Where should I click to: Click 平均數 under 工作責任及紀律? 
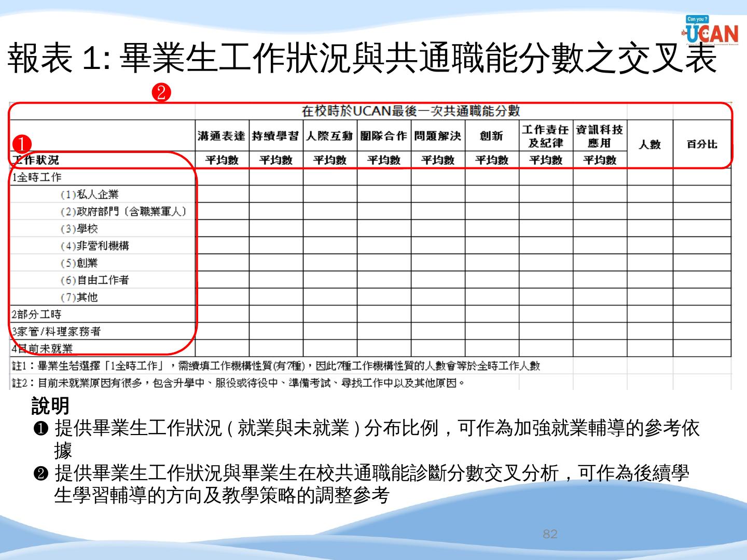[546, 160]
